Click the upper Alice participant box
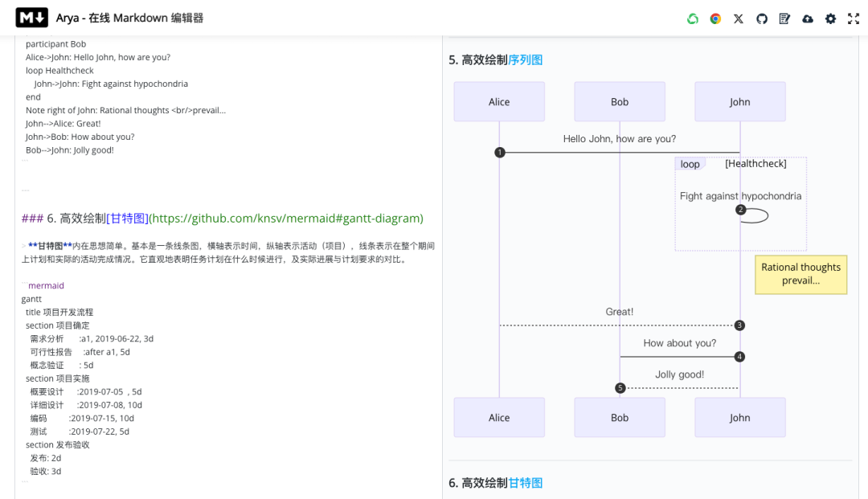 click(x=499, y=102)
